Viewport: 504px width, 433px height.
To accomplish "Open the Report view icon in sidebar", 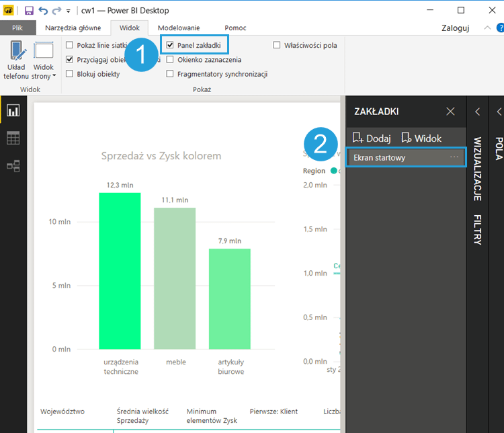I will (13, 111).
